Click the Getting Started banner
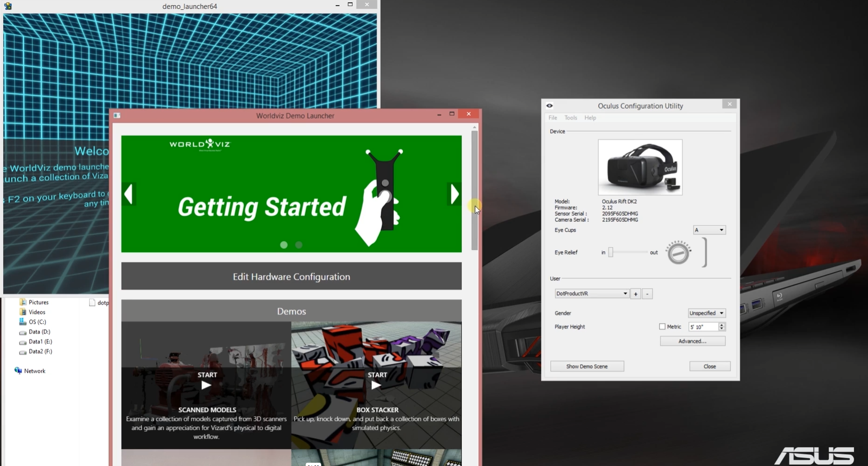 (291, 194)
